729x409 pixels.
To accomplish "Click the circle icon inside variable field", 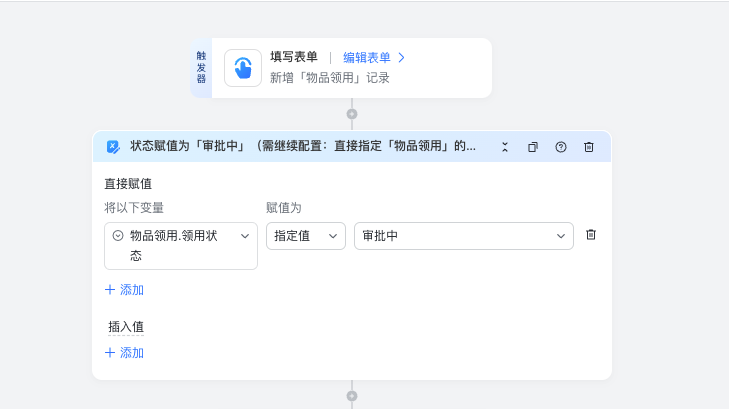I will [118, 236].
